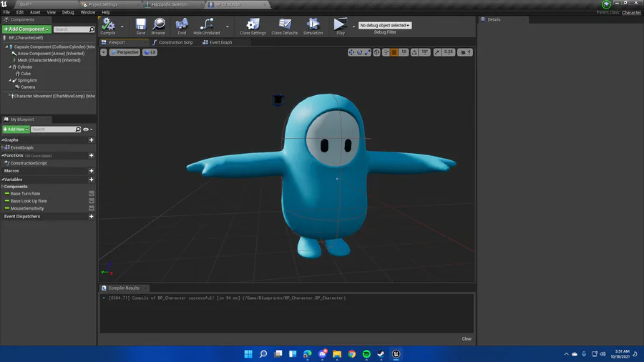This screenshot has height=362, width=644.
Task: Open the debug object selection dropdown
Action: [385, 25]
